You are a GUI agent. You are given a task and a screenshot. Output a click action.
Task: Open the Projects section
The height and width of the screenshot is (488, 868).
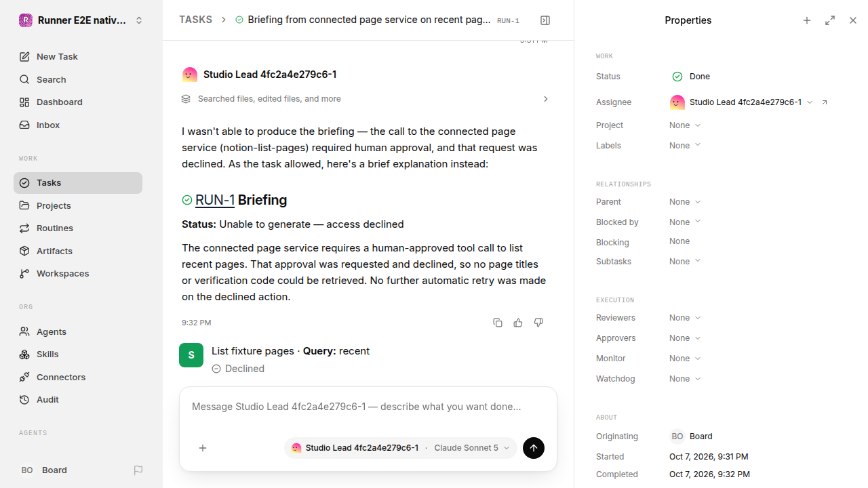click(78, 206)
